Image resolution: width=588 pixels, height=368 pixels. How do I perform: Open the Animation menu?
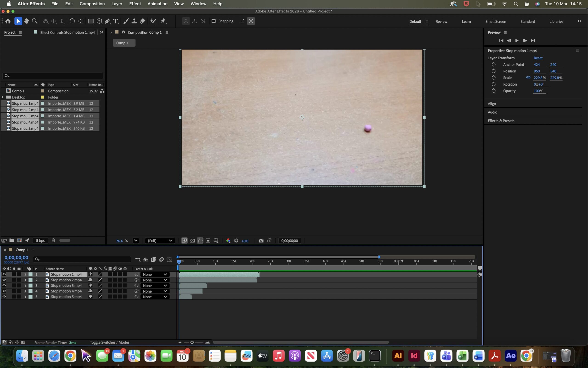(157, 4)
